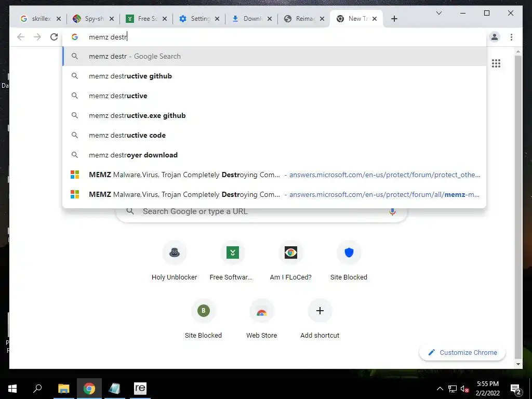Click the Customize Chrome button

462,353
